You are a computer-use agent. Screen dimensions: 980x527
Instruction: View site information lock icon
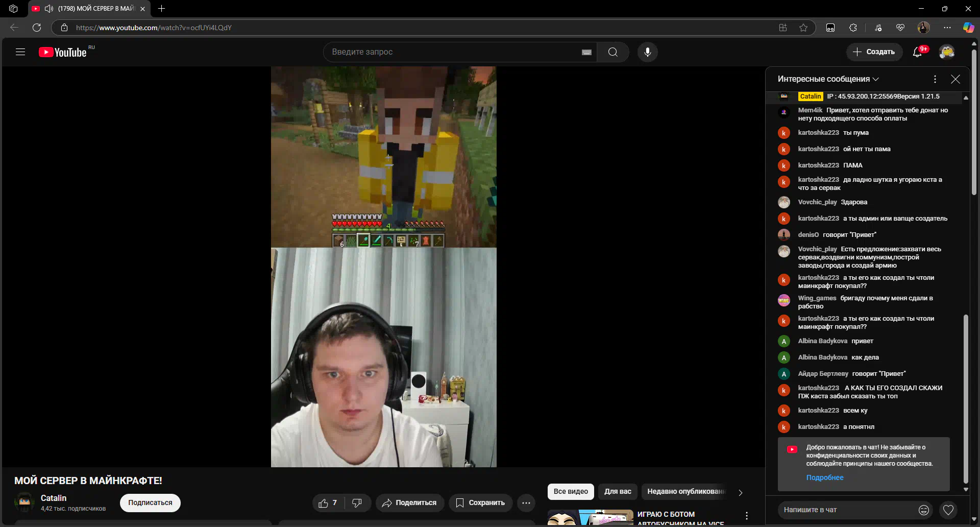[64, 28]
